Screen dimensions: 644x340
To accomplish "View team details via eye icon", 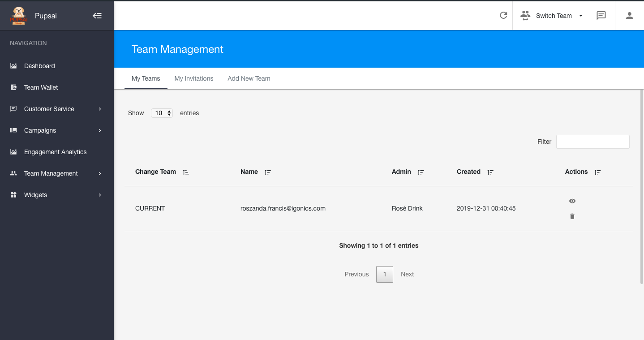I will point(572,201).
